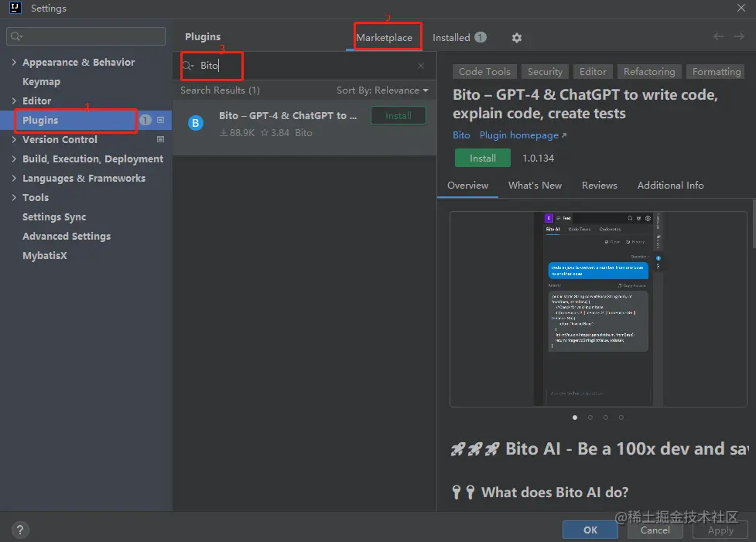This screenshot has height=542, width=756.
Task: Select the third screenshot carousel dot
Action: tap(606, 418)
